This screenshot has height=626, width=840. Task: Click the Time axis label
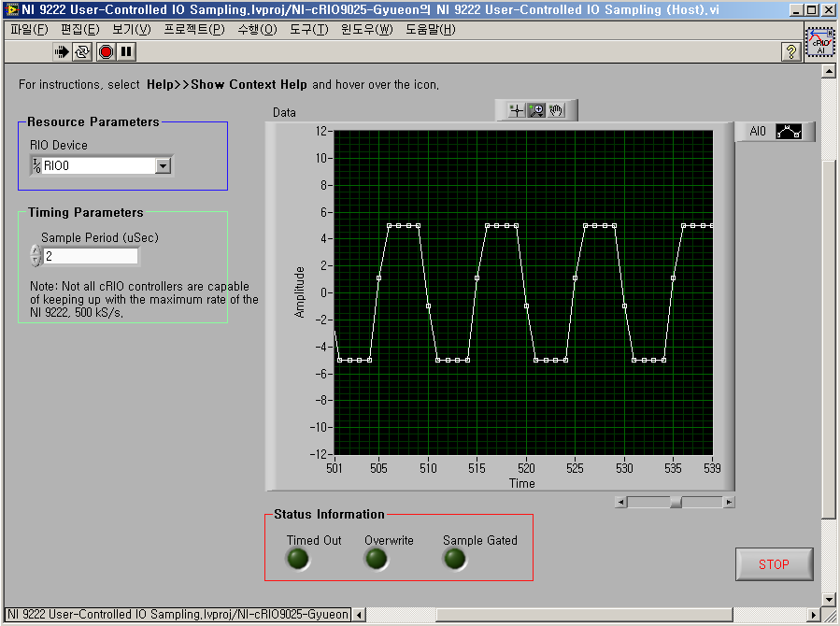click(x=521, y=484)
